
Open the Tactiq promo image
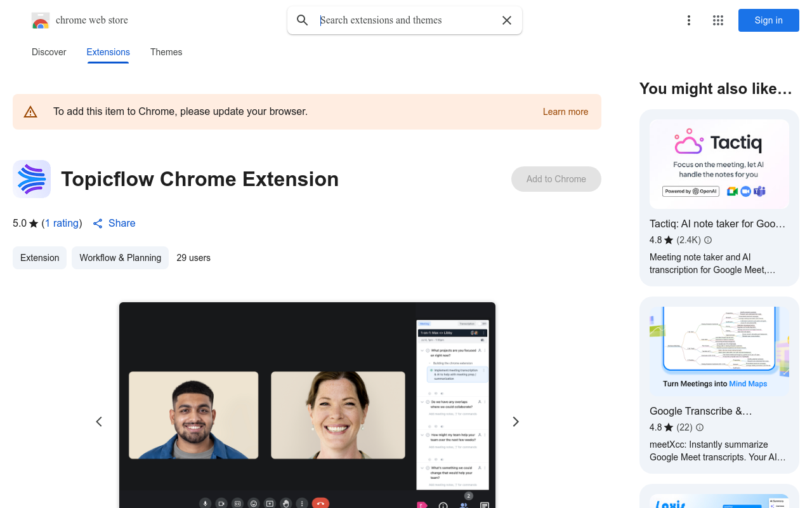point(719,164)
